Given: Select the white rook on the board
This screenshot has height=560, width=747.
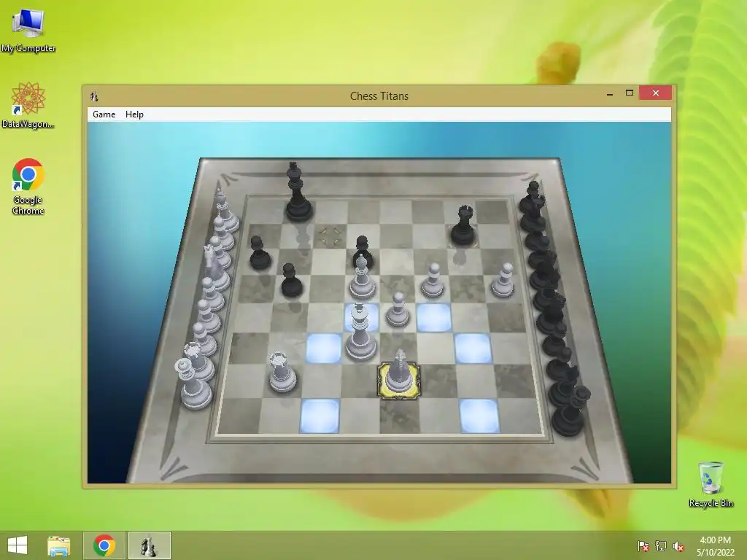Looking at the screenshot, I should point(282,371).
